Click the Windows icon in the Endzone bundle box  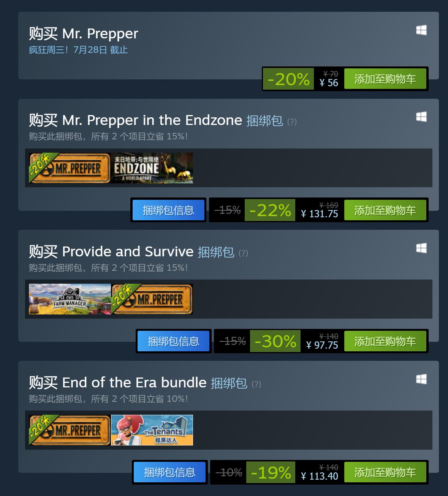(421, 117)
